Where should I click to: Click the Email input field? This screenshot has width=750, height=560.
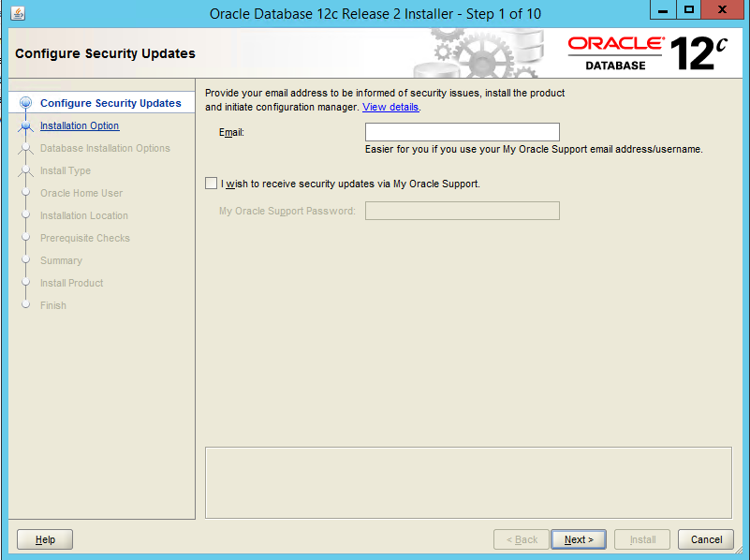pyautogui.click(x=462, y=132)
